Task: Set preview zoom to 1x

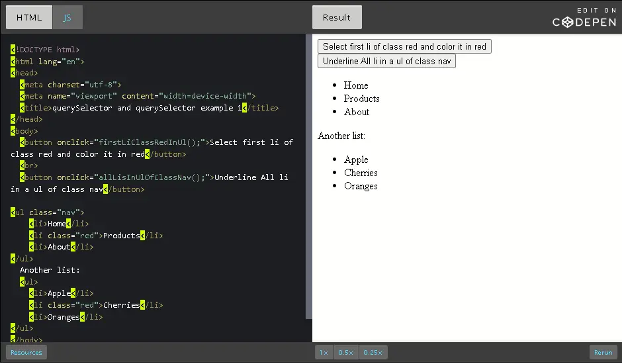Action: point(324,353)
